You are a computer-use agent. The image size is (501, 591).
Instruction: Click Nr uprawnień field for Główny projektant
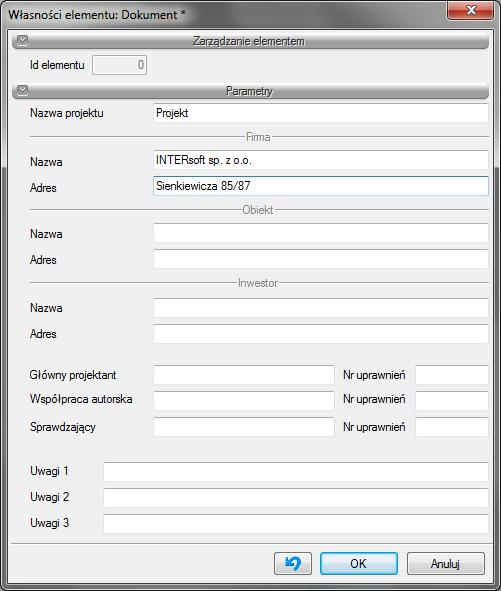click(452, 375)
